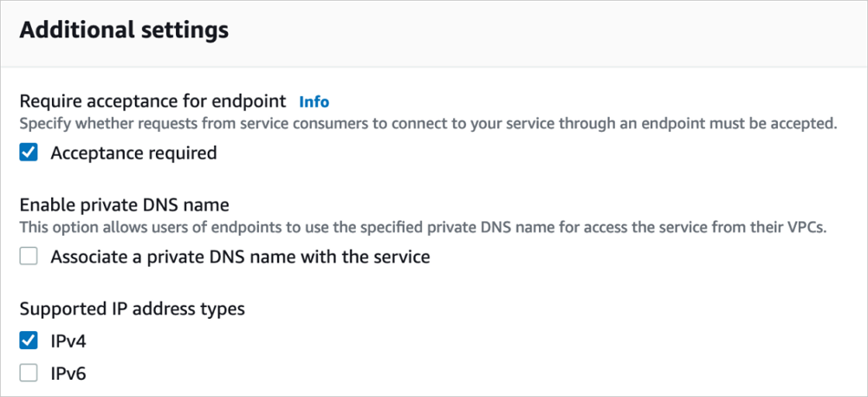The image size is (868, 397).
Task: Click the Additional settings heading
Action: pyautogui.click(x=124, y=31)
